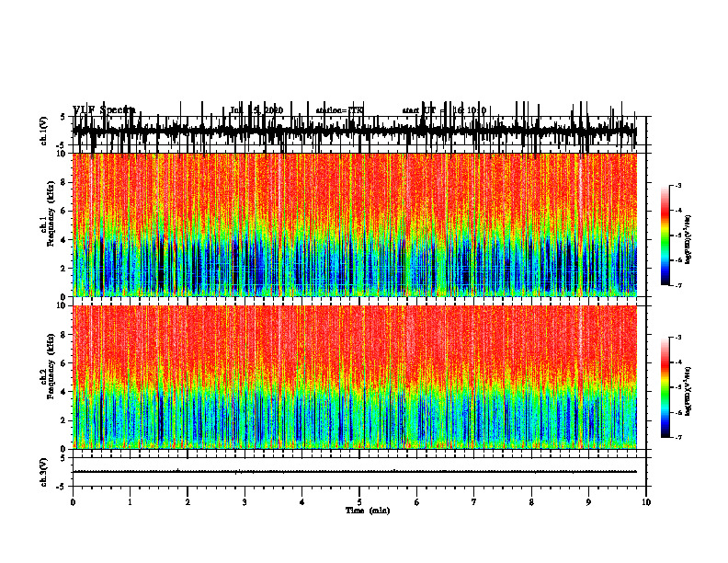Click the 'start UT = 16:10:0' text
728x563 pixels.
pos(444,110)
